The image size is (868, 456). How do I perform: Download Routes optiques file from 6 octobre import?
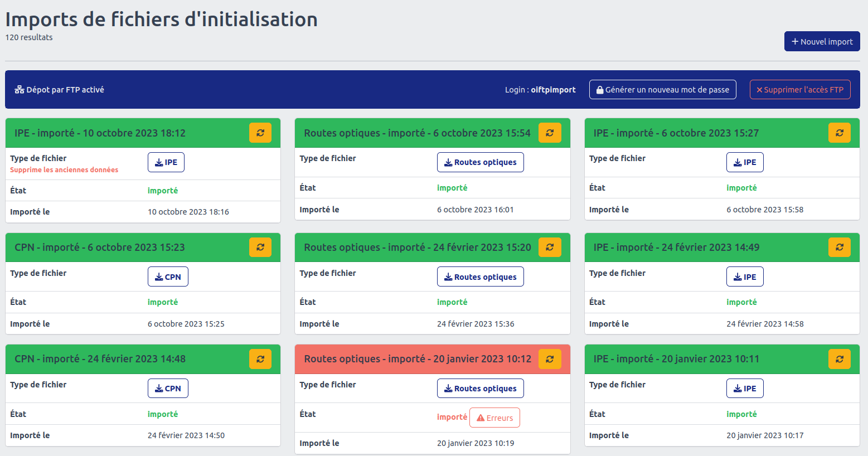(x=480, y=162)
